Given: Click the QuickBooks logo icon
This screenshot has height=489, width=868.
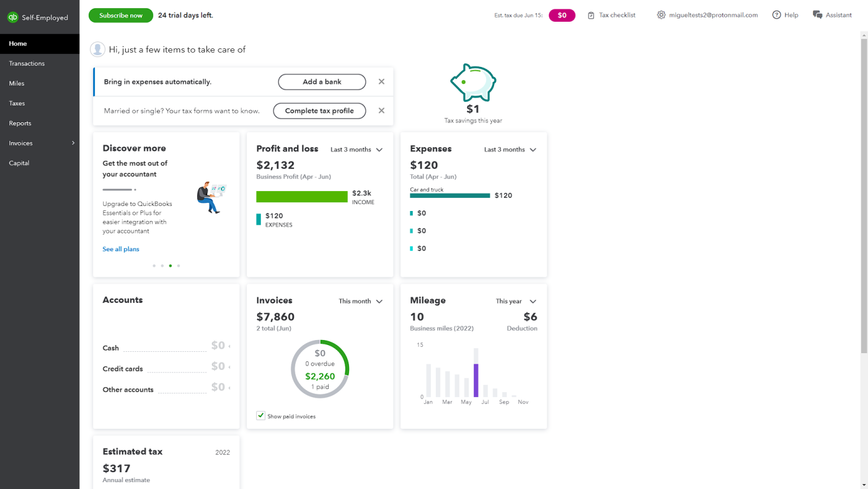Looking at the screenshot, I should 12,17.
